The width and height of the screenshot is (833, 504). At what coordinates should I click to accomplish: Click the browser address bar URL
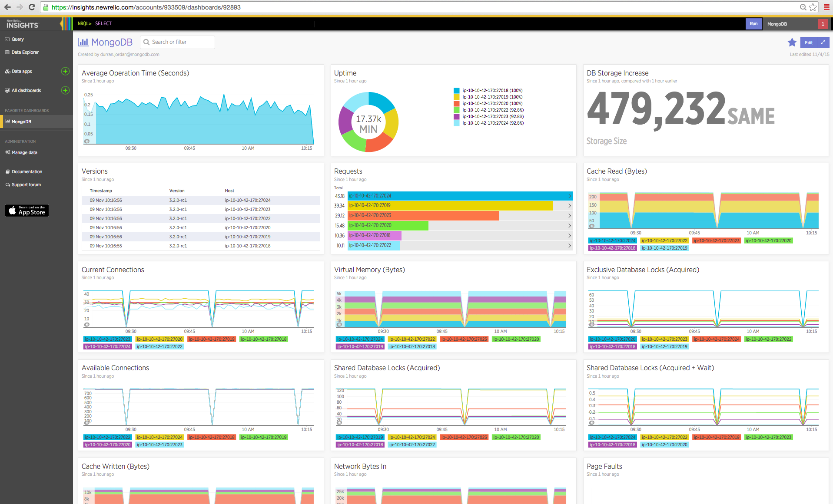coord(146,7)
